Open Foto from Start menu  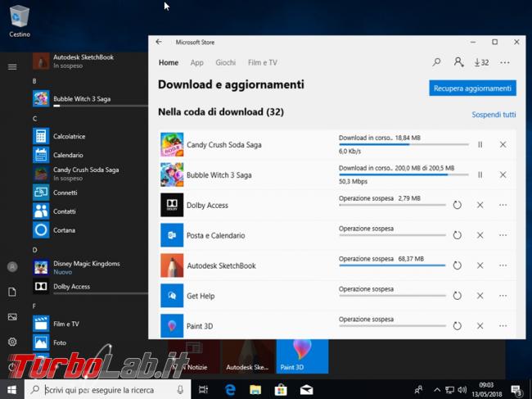90,342
